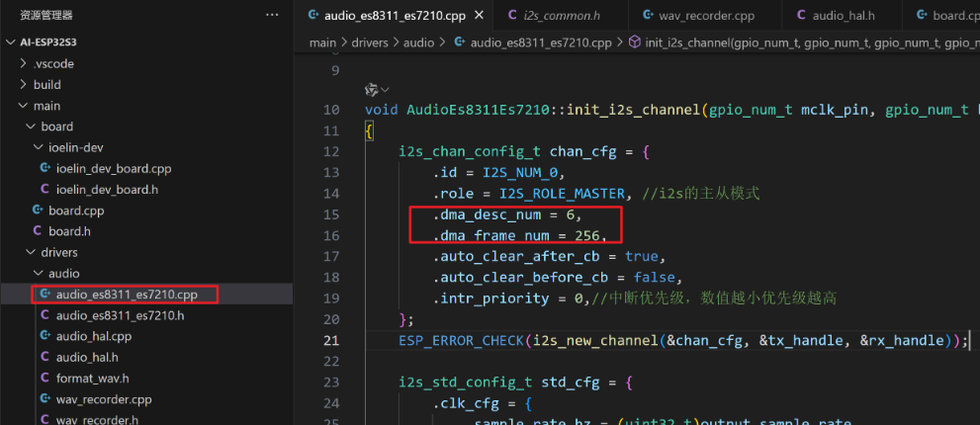980x425 pixels.
Task: Place cursor on '.dma_desc_num = 6,' line
Action: (x=507, y=214)
